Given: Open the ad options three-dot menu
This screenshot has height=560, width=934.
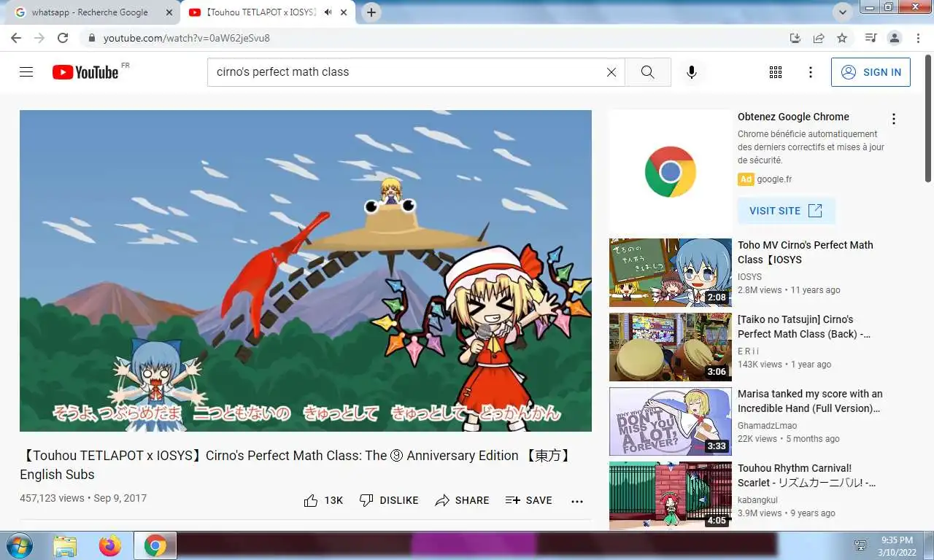Looking at the screenshot, I should coord(893,119).
